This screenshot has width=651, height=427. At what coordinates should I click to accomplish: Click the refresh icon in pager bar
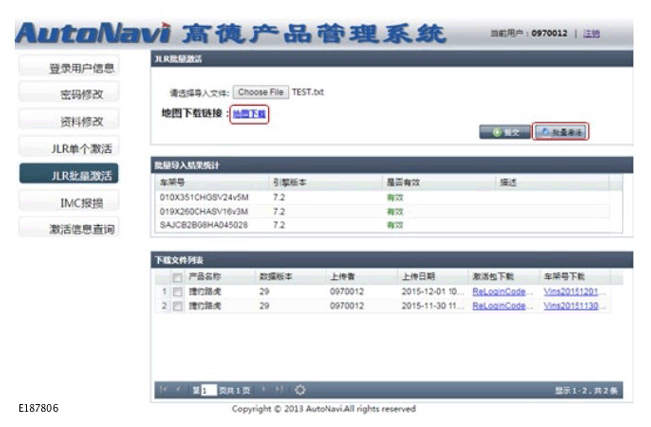pyautogui.click(x=300, y=390)
